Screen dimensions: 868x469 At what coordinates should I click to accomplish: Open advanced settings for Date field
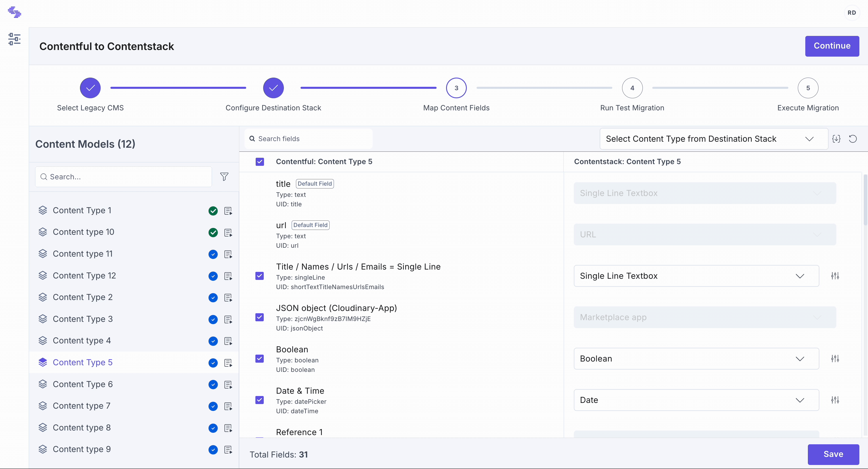835,400
